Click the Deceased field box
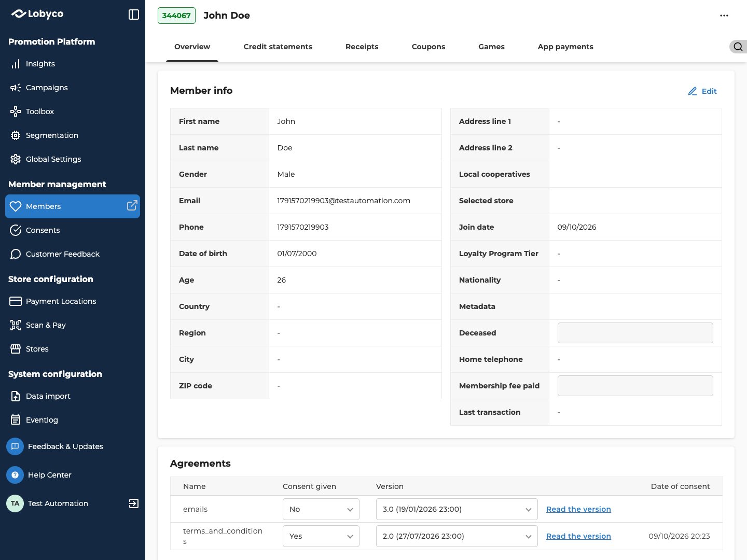 tap(635, 333)
